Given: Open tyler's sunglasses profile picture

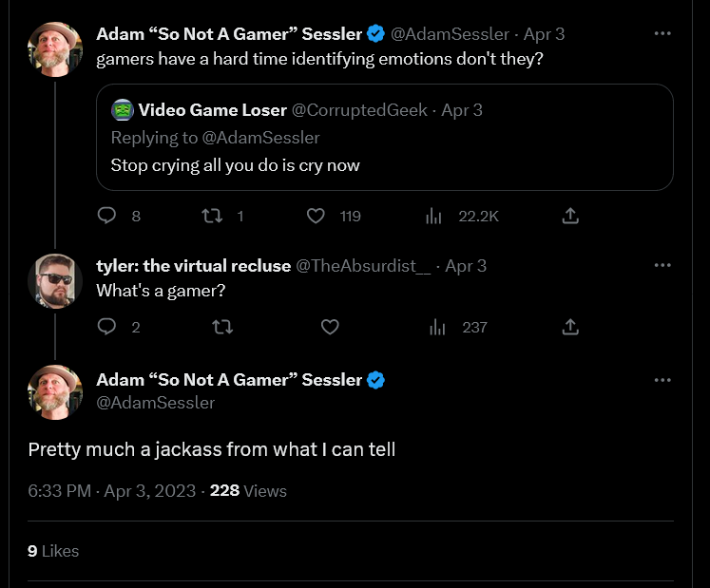Looking at the screenshot, I should [x=55, y=281].
